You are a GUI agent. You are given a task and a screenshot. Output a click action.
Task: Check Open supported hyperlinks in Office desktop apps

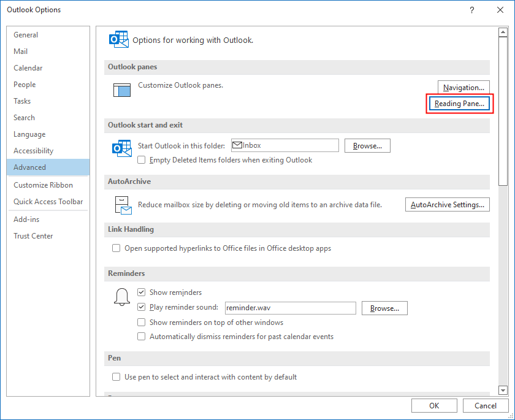[116, 248]
